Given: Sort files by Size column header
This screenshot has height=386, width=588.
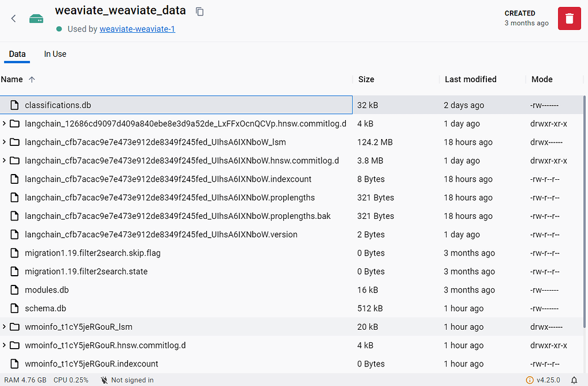Looking at the screenshot, I should 366,79.
